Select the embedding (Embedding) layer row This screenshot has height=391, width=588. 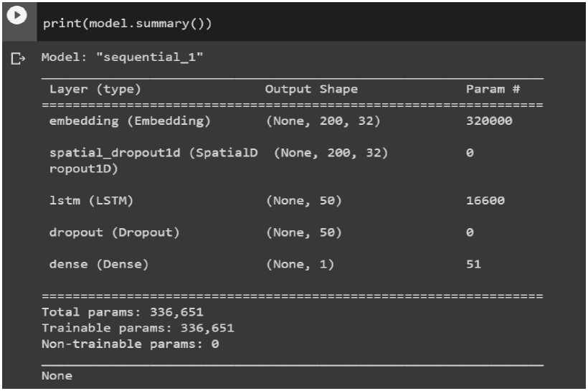(130, 121)
